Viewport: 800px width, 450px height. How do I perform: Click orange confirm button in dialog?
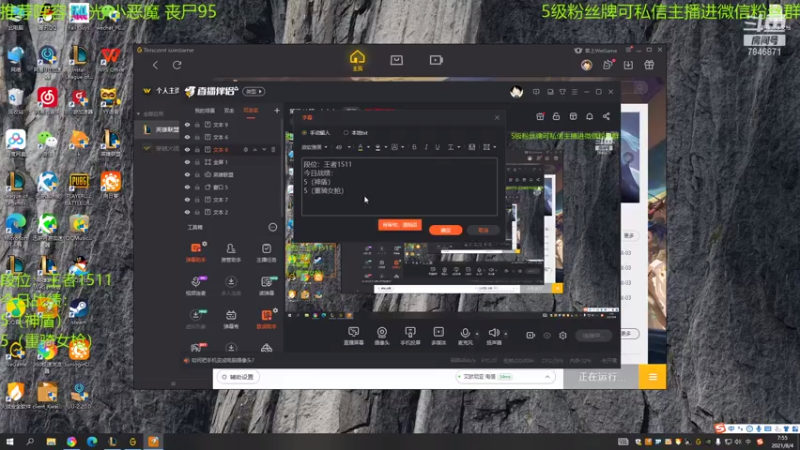[x=445, y=230]
